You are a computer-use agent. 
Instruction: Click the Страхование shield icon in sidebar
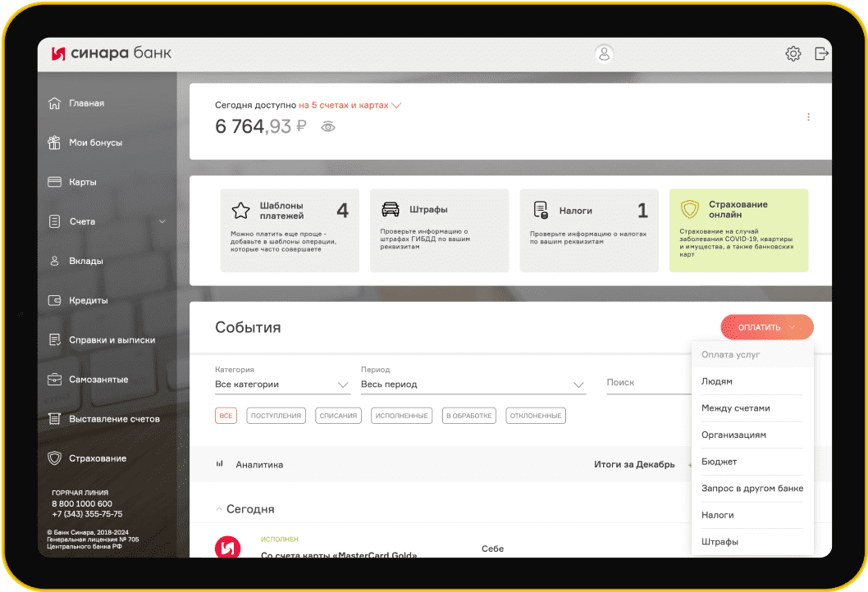tap(55, 458)
